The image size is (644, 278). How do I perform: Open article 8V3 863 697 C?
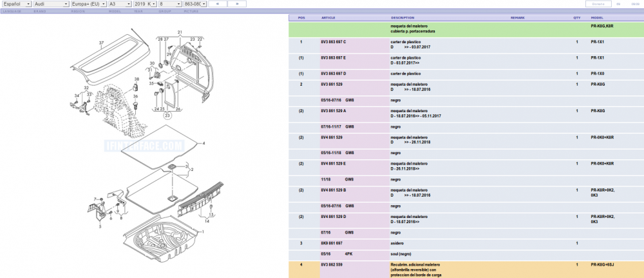[x=334, y=42]
